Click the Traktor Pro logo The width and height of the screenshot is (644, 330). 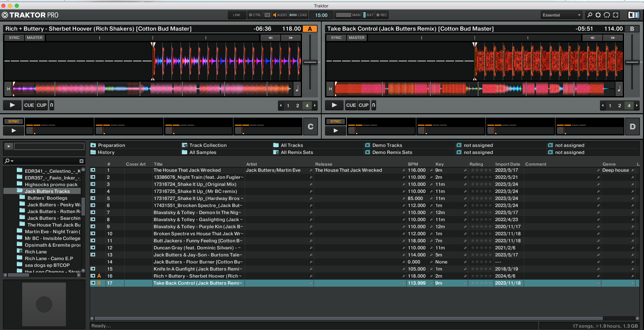pyautogui.click(x=30, y=15)
